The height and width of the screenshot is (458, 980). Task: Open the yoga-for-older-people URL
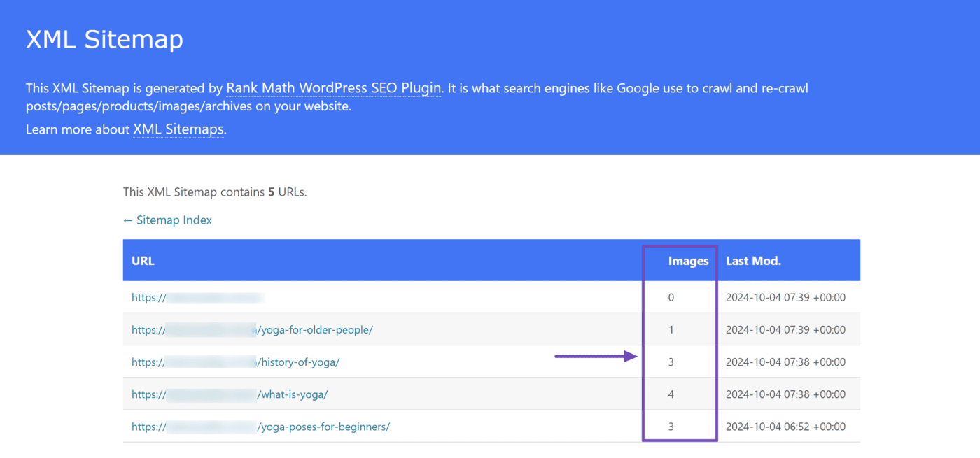tap(252, 330)
